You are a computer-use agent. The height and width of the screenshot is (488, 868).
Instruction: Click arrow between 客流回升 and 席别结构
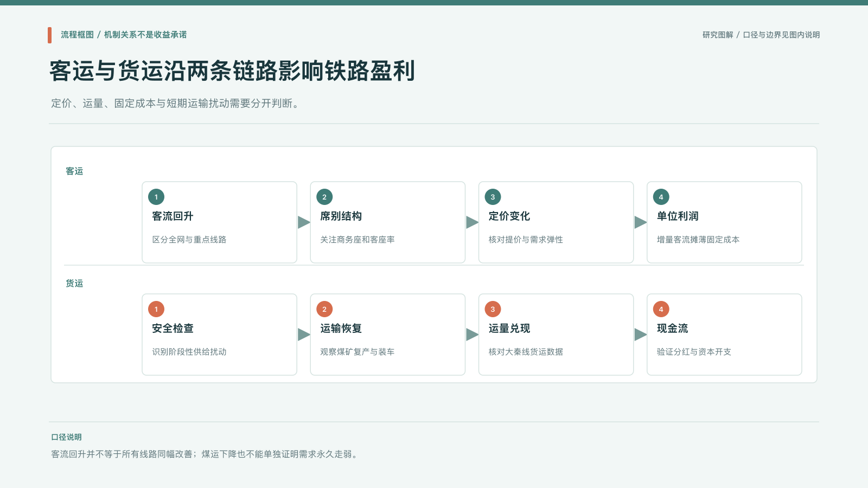tap(304, 222)
